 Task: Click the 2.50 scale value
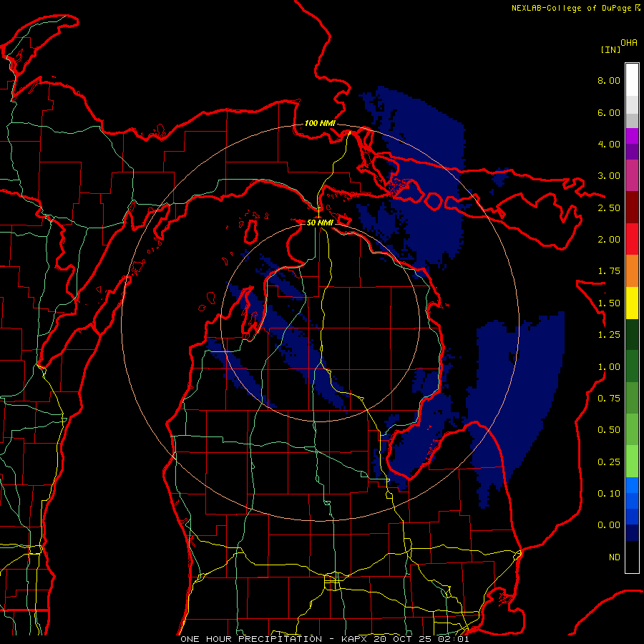(x=609, y=208)
